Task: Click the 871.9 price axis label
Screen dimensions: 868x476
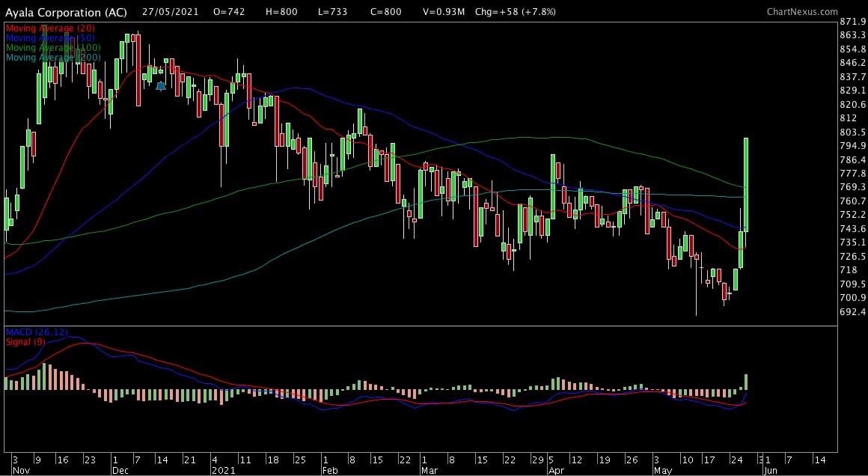Action: 852,22
